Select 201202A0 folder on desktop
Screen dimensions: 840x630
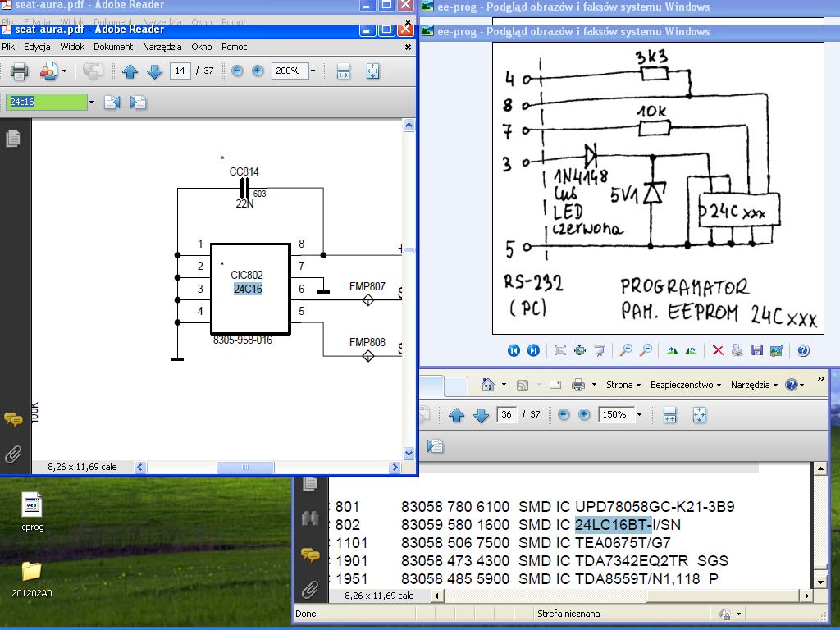click(x=32, y=579)
